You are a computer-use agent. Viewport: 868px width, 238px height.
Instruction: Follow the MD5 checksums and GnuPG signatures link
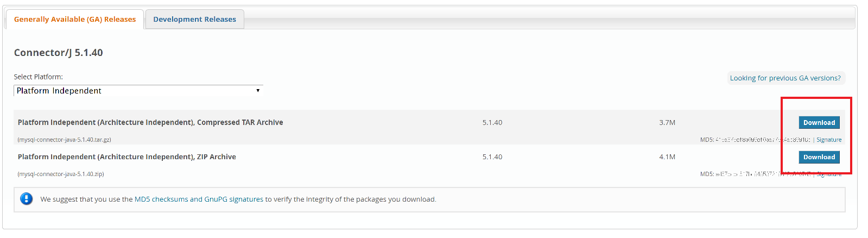point(199,199)
